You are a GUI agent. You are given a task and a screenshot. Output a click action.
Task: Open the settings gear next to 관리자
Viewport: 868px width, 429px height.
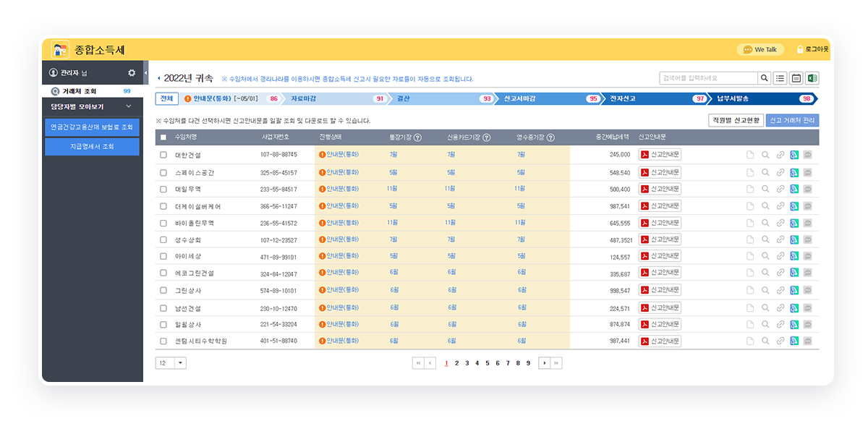click(x=132, y=73)
